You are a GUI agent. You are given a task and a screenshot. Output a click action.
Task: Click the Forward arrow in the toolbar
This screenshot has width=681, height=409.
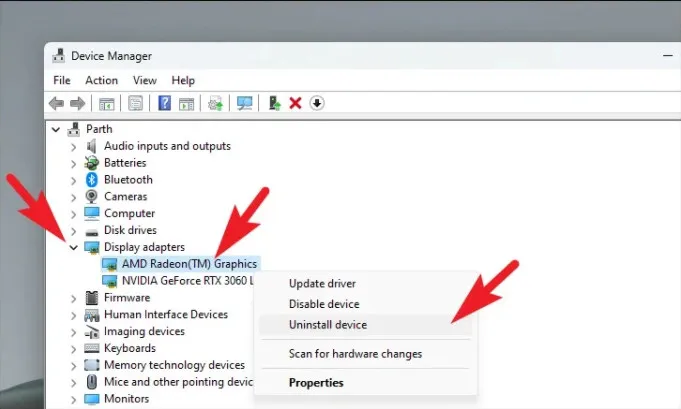[77, 103]
